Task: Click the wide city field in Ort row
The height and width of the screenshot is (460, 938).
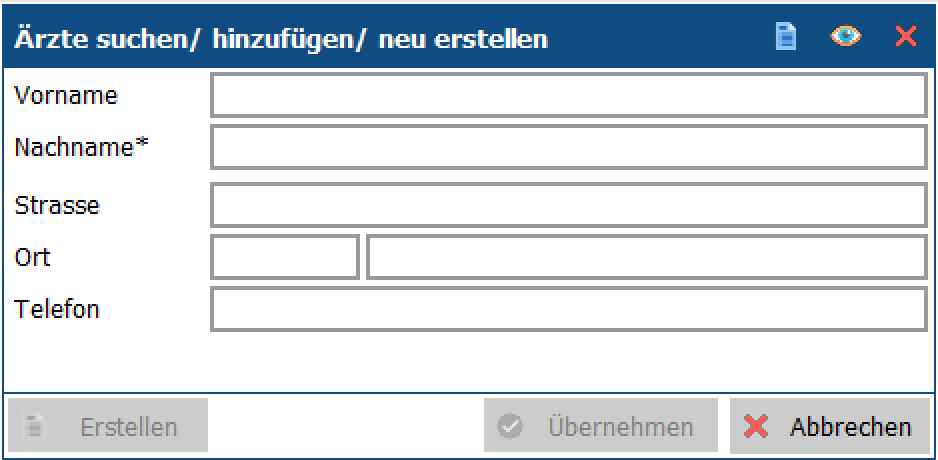Action: pos(647,257)
